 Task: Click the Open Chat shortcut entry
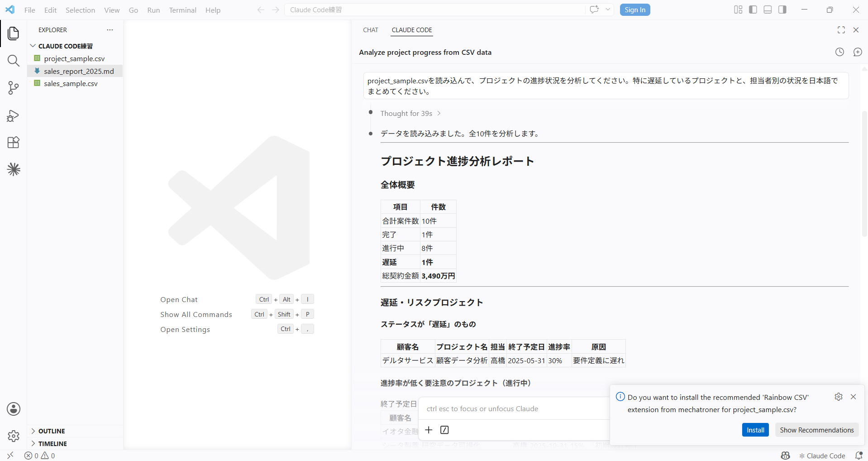coord(179,299)
